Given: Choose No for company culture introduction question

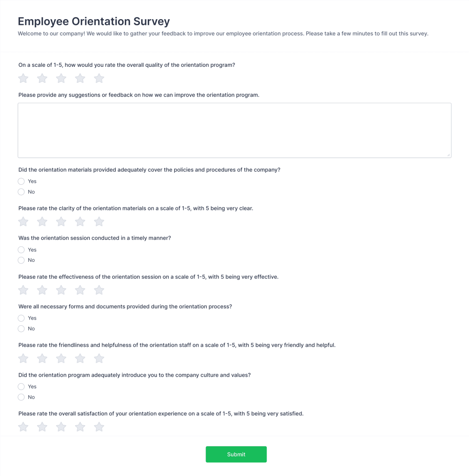Looking at the screenshot, I should click(21, 397).
